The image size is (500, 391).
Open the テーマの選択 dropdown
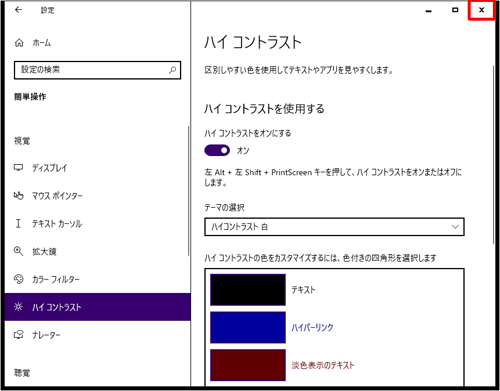(x=334, y=227)
